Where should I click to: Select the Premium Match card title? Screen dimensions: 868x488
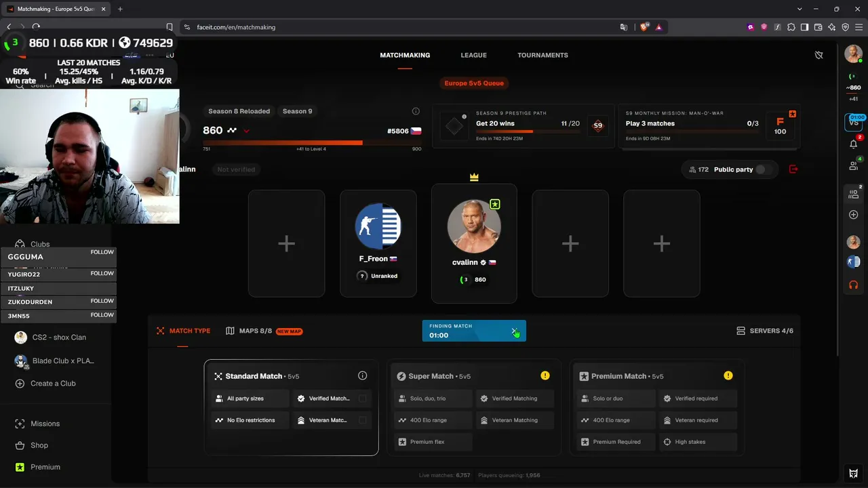point(618,376)
